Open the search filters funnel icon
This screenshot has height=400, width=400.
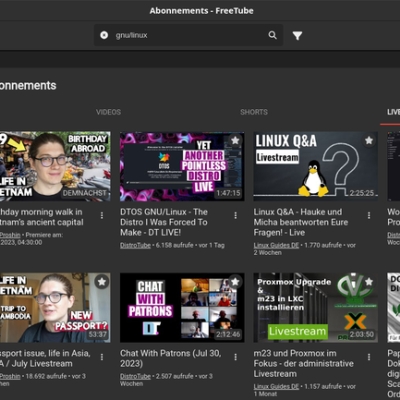click(x=297, y=35)
